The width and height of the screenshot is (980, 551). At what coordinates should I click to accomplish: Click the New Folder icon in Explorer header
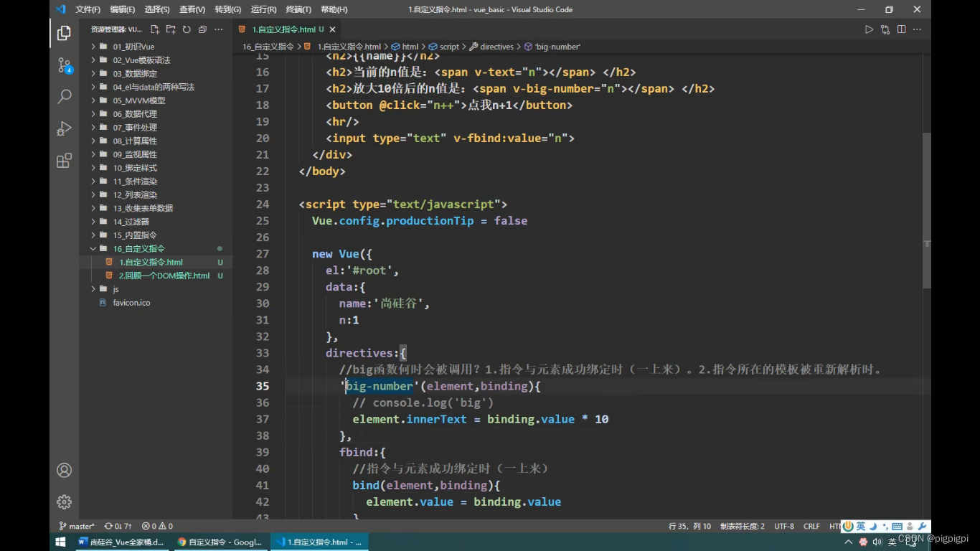pyautogui.click(x=171, y=29)
